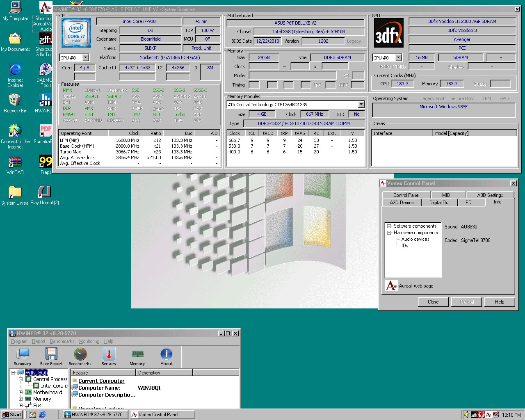Click the 3dfx logo in the GPU panel
This screenshot has width=525, height=420.
click(389, 33)
